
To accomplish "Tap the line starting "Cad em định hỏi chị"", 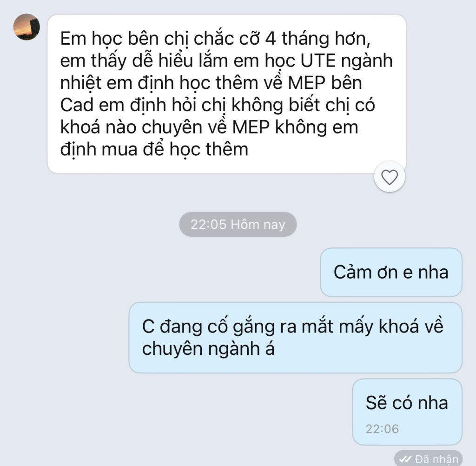I will pos(218,105).
